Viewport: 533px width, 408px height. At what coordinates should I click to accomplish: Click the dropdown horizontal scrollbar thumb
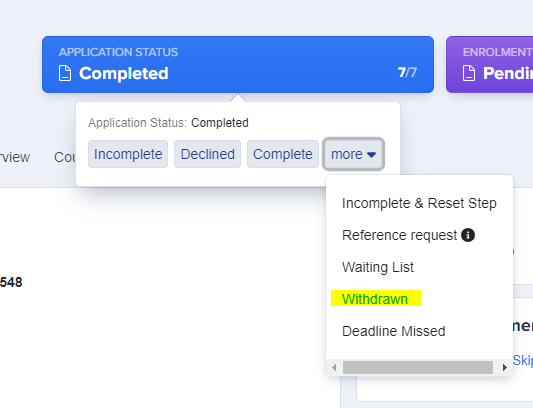[x=418, y=368]
